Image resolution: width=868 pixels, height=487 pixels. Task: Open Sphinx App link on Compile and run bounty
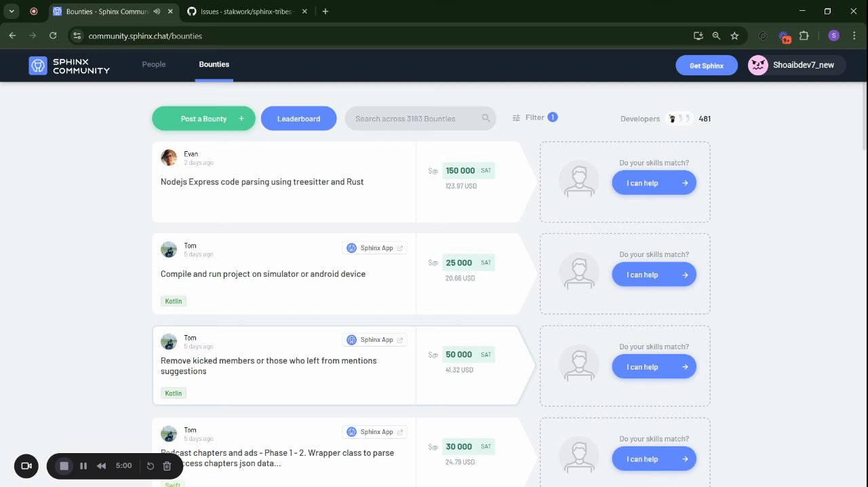pyautogui.click(x=375, y=248)
